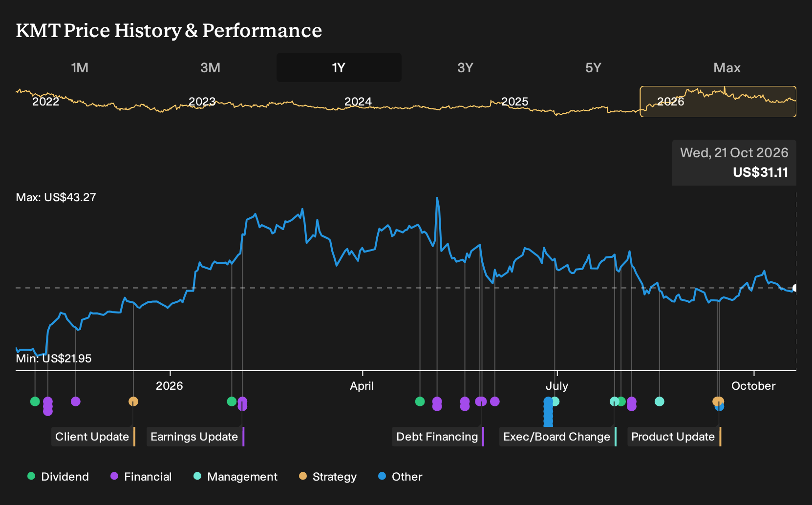Click the white endpoint dot on the price line
812x505 pixels.
pos(795,288)
